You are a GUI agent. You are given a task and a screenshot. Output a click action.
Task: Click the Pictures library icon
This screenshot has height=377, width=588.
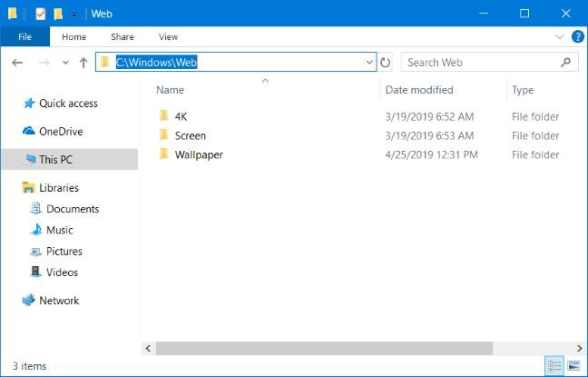click(x=35, y=252)
